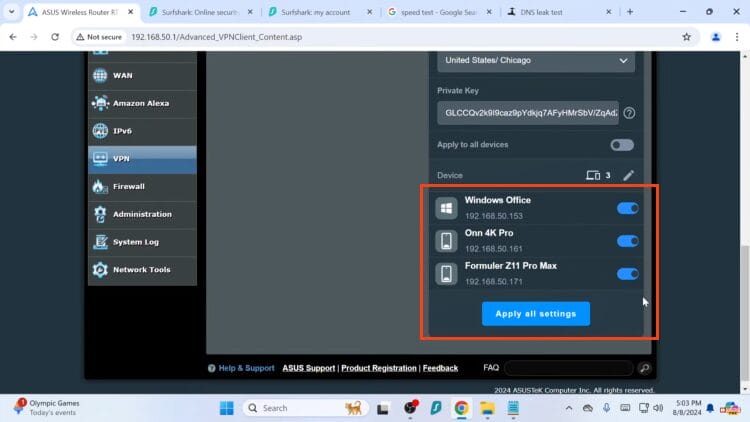Viewport: 750px width, 422px height.
Task: Open the Network Tools sidebar section
Action: 142,270
